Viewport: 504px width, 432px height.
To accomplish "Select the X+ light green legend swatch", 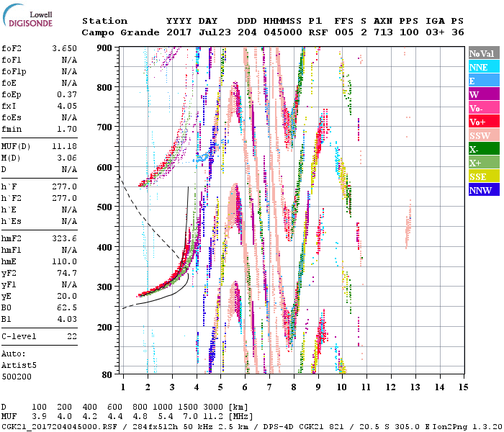I will tap(484, 163).
